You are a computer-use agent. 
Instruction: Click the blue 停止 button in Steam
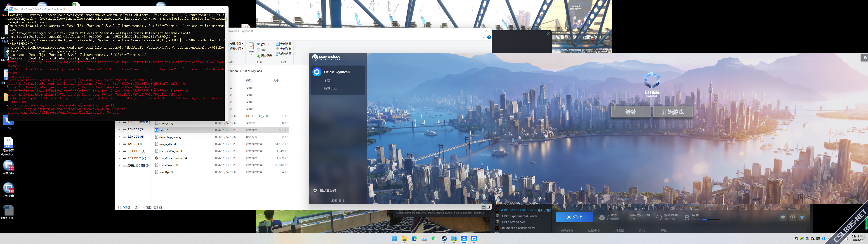(x=575, y=217)
